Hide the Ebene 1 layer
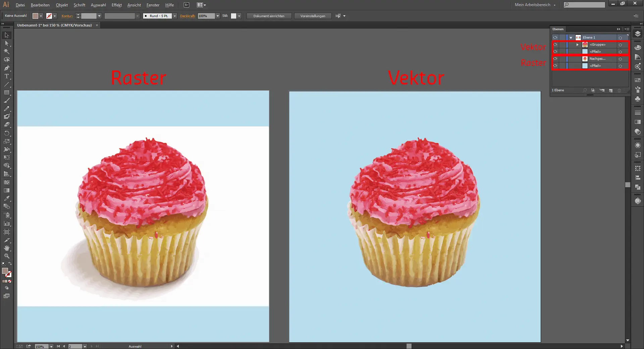 (555, 38)
